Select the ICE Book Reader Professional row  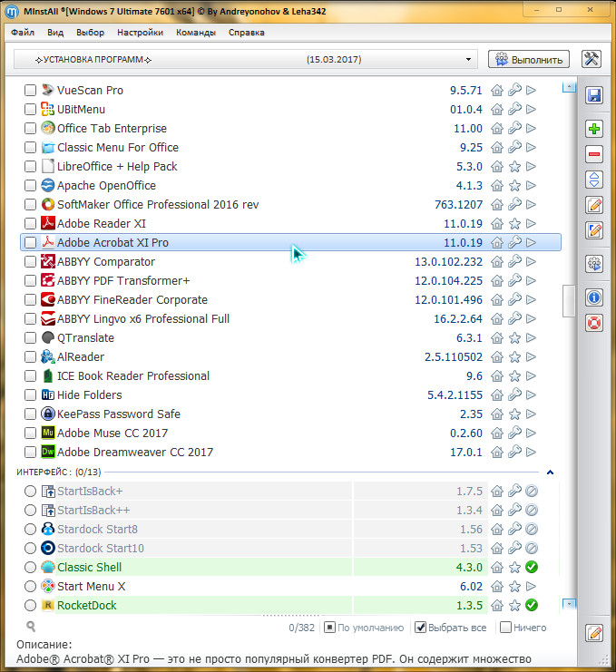[290, 375]
